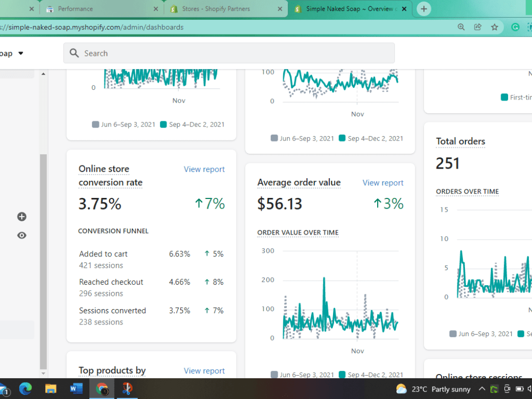Click the Average order value heading
The width and height of the screenshot is (532, 399).
pos(299,182)
